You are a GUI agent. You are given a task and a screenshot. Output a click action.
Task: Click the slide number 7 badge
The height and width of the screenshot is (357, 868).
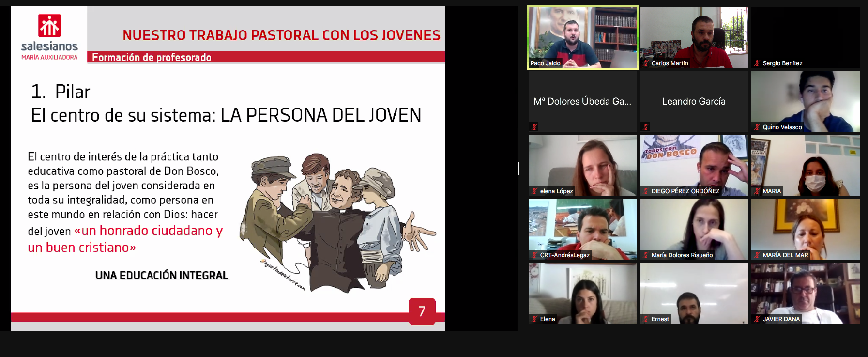(x=422, y=311)
